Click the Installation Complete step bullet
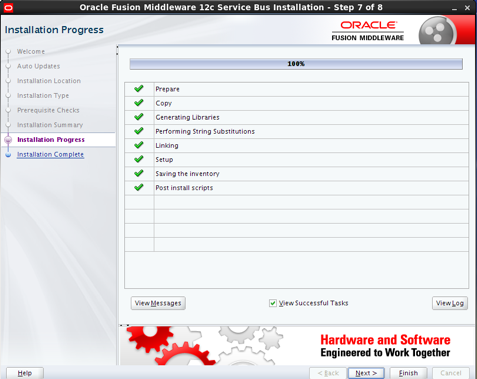477x379 pixels. tap(8, 155)
